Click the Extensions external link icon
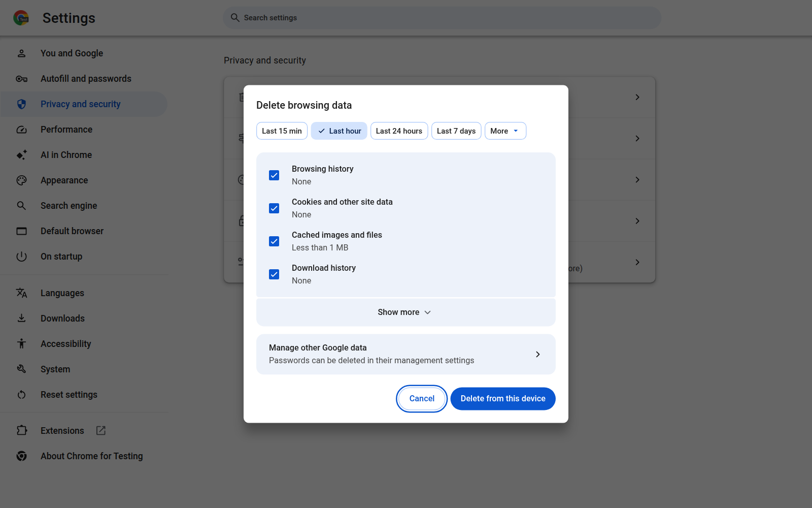The image size is (812, 508). (101, 431)
